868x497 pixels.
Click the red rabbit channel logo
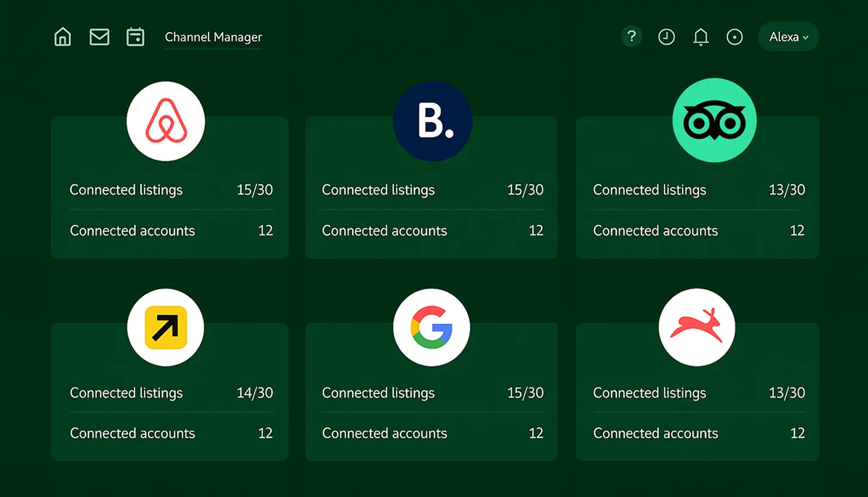[697, 328]
